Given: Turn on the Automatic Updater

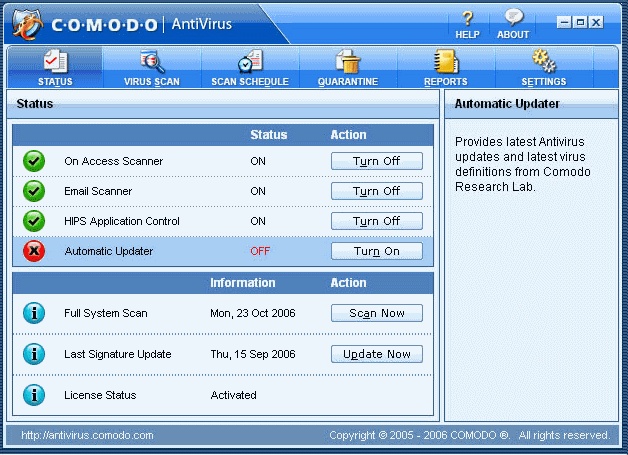Looking at the screenshot, I should [376, 251].
